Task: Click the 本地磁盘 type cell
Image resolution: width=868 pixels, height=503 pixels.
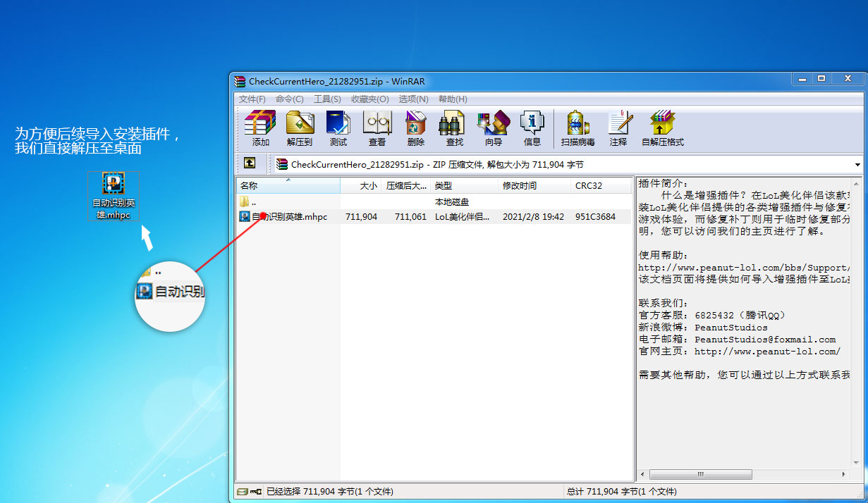Action: tap(452, 202)
